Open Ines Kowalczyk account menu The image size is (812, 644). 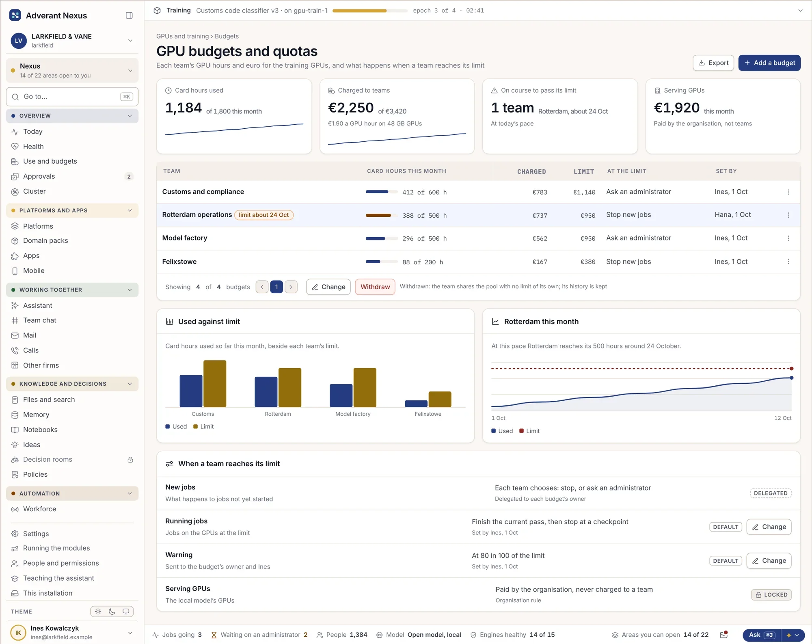pos(72,632)
